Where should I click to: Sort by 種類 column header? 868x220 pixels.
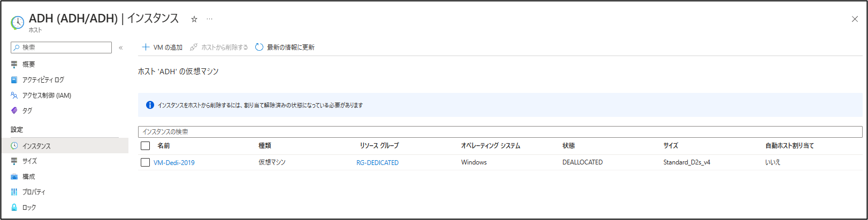click(x=265, y=146)
